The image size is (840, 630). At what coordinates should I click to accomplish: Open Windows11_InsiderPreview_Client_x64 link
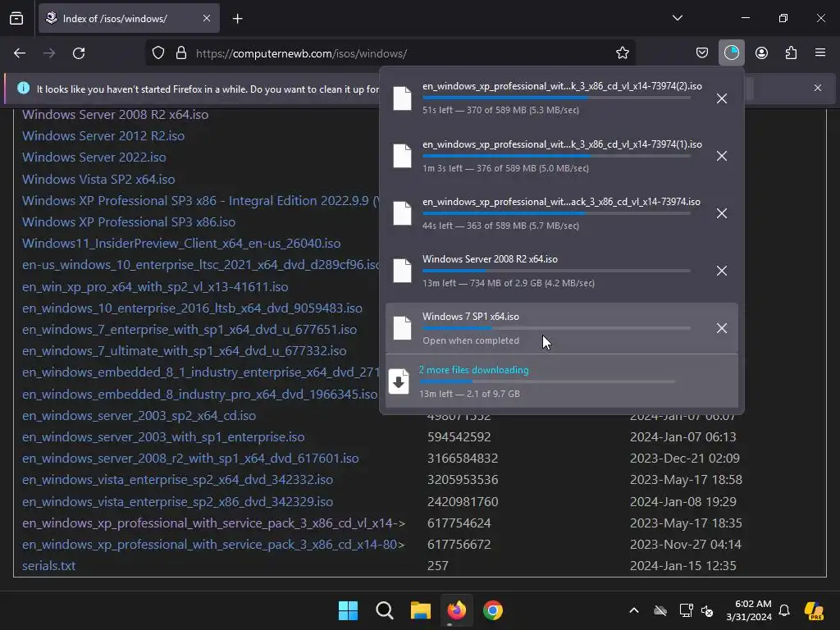pos(181,243)
